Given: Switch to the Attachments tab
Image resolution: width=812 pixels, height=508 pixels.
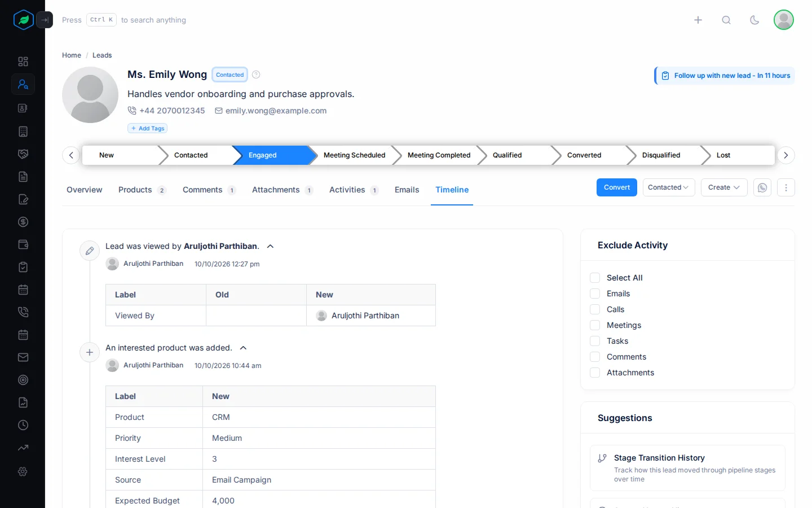Looking at the screenshot, I should point(283,190).
